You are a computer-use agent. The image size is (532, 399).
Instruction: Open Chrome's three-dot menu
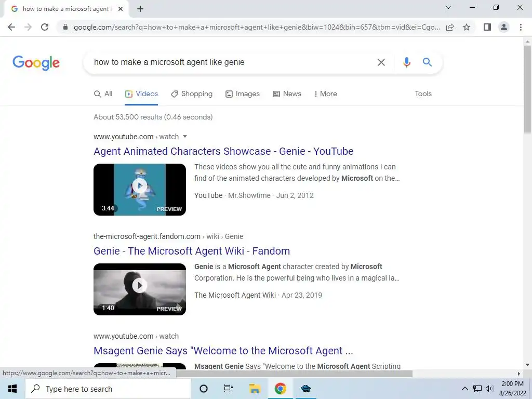[521, 27]
